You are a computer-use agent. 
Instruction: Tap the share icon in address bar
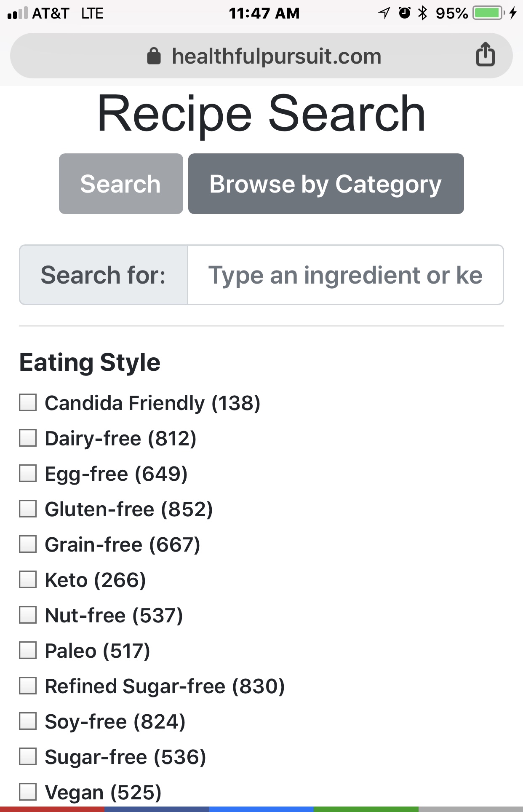pos(485,54)
